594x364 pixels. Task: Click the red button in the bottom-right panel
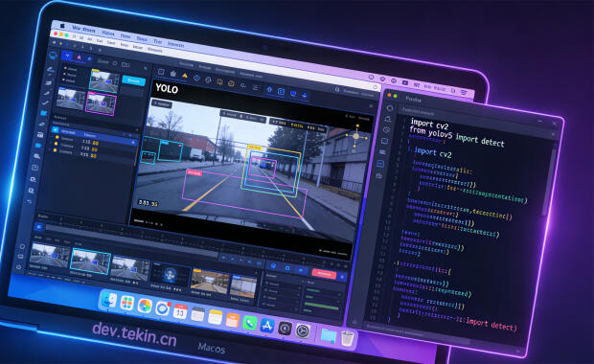tap(324, 273)
